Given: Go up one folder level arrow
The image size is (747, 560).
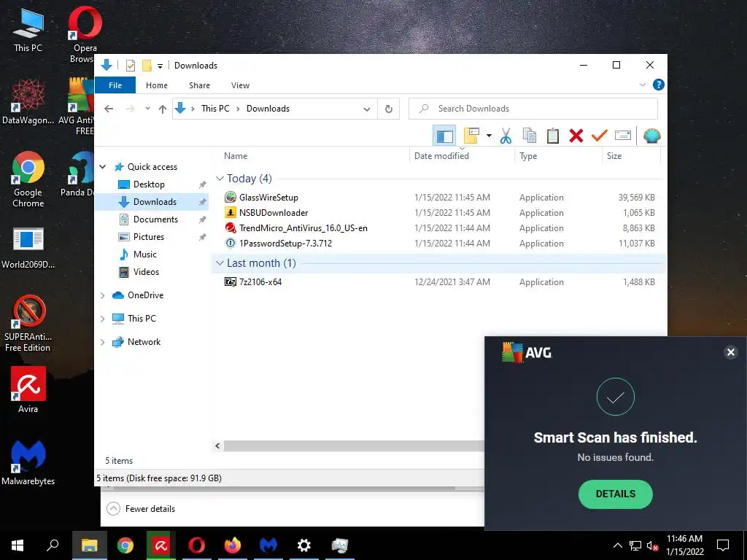Looking at the screenshot, I should 163,109.
